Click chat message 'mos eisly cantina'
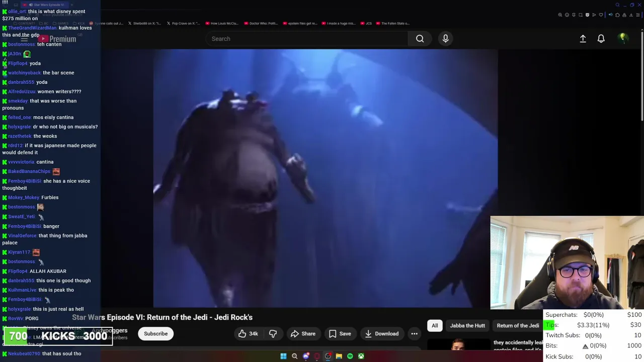This screenshot has height=362, width=644. click(x=53, y=117)
